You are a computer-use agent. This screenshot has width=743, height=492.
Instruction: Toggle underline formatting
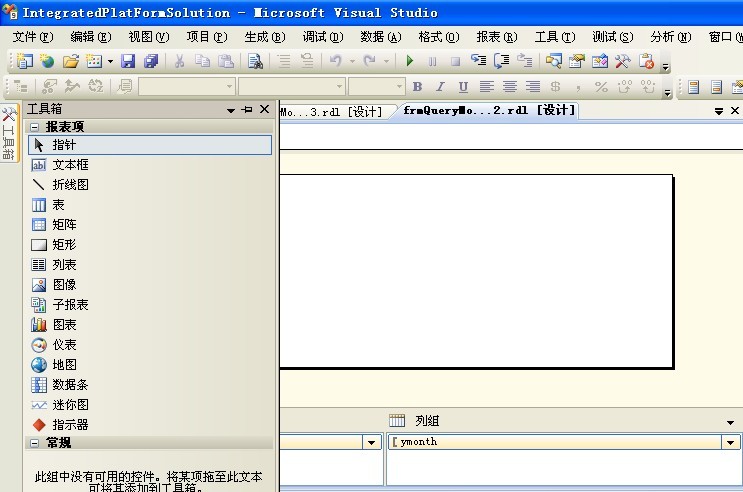(463, 87)
